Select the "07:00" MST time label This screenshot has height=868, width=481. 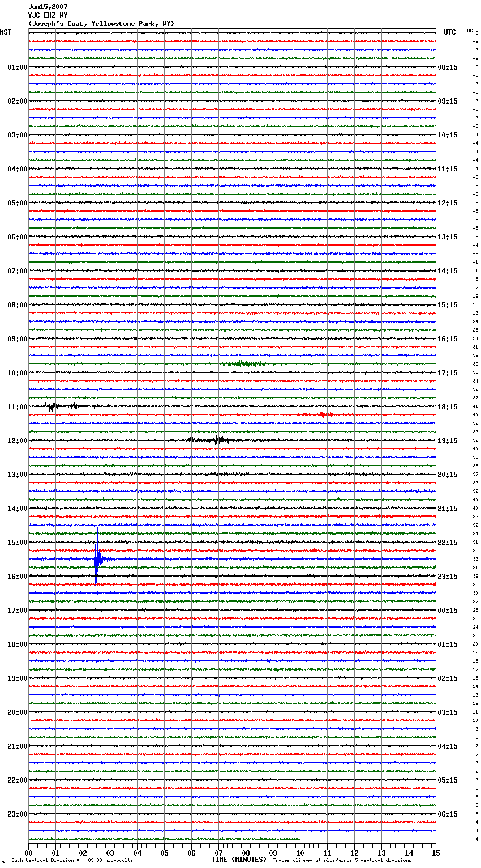[x=18, y=271]
